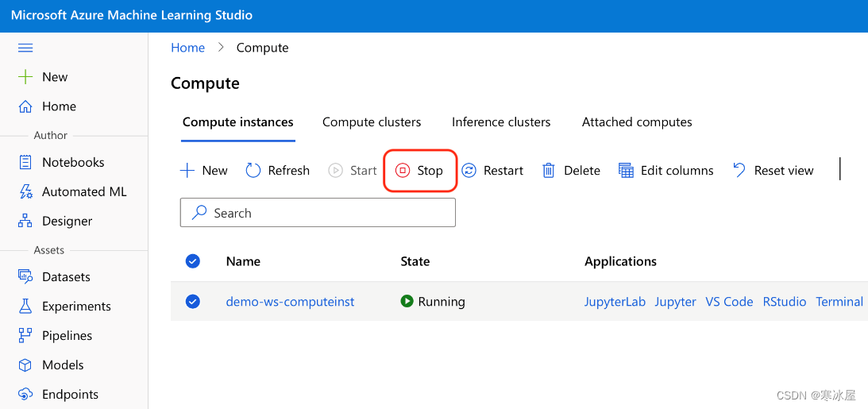Click the green Running status icon
This screenshot has width=868, height=409.
(407, 301)
